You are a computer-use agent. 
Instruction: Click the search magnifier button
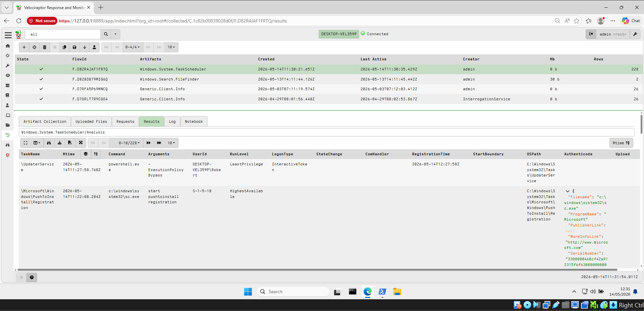(x=106, y=34)
